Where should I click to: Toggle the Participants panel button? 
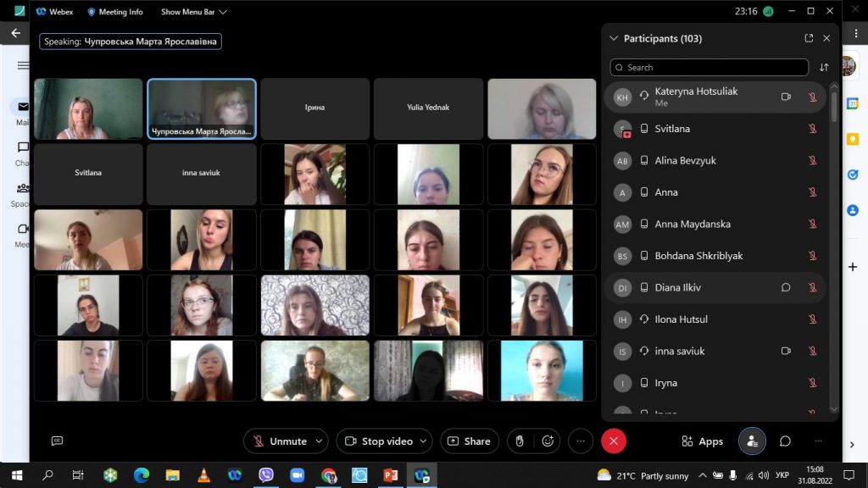click(752, 441)
